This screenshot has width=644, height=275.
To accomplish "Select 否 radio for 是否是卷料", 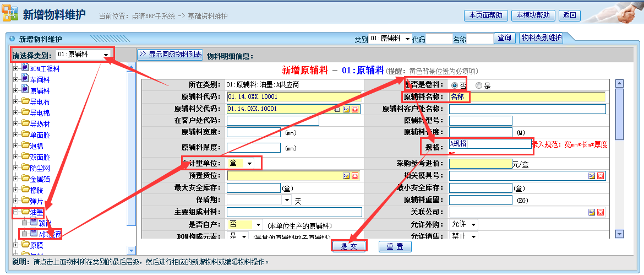I will pyautogui.click(x=454, y=85).
